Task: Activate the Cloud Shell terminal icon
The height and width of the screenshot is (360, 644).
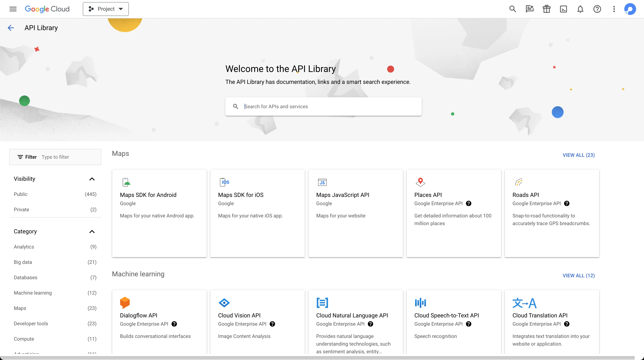Action: [x=563, y=9]
